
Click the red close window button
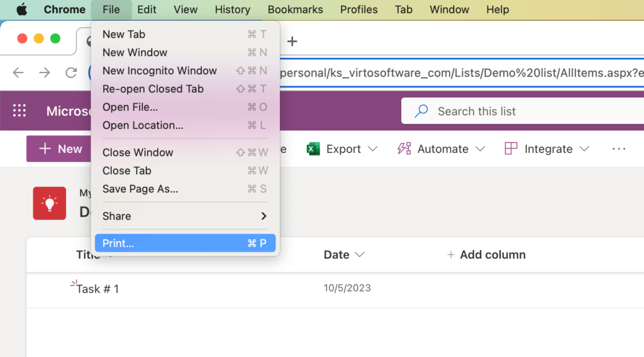(x=22, y=38)
